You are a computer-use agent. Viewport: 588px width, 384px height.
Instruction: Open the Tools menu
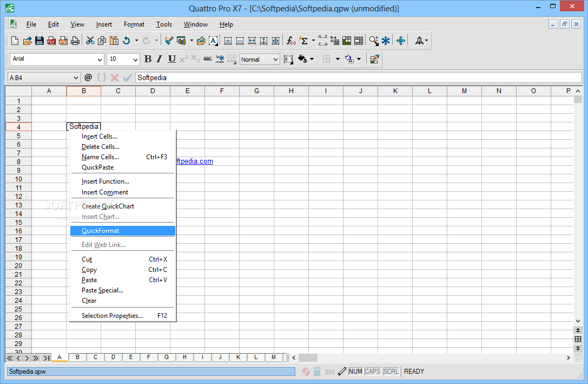click(x=164, y=24)
